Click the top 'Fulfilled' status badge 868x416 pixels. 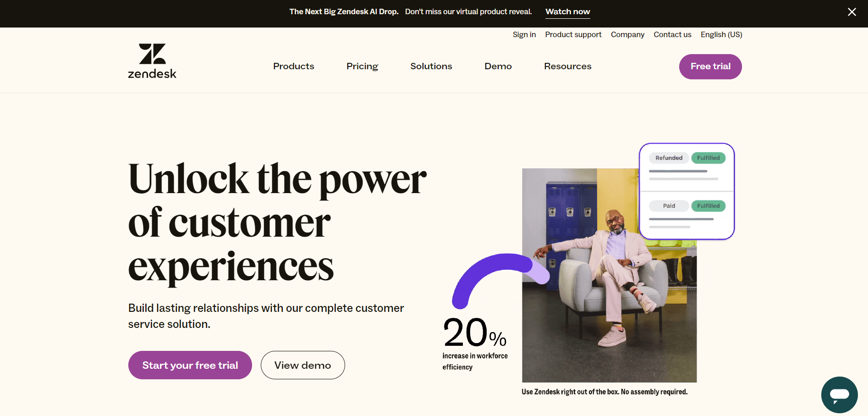tap(708, 158)
